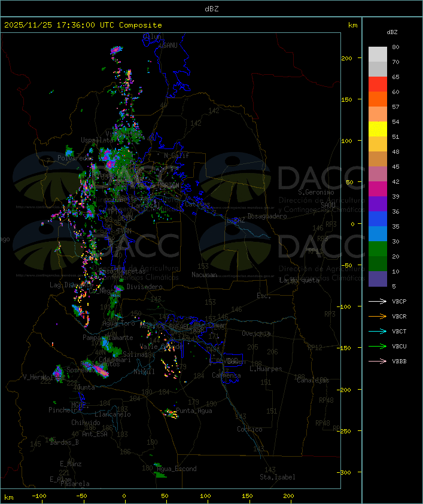
Task: Pick the salmon 54-57 dBZ swatch
Action: (378, 114)
